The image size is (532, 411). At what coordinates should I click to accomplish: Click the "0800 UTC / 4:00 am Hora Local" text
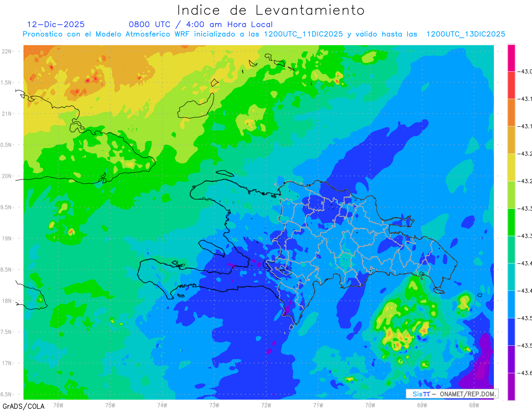(x=201, y=24)
